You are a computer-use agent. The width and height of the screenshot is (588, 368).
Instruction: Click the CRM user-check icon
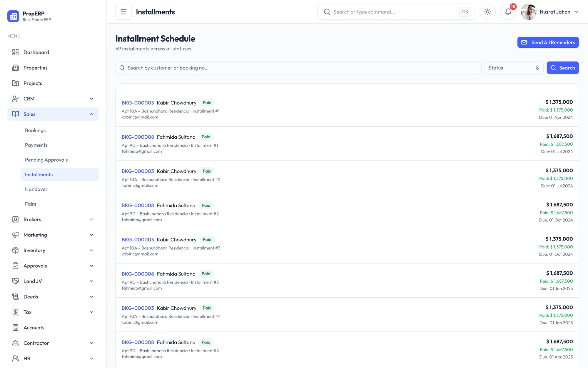click(x=15, y=99)
